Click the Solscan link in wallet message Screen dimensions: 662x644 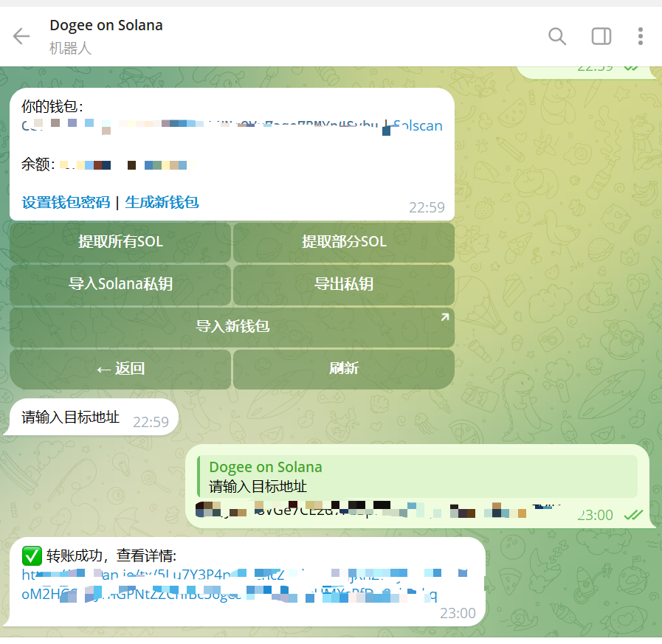tap(418, 125)
